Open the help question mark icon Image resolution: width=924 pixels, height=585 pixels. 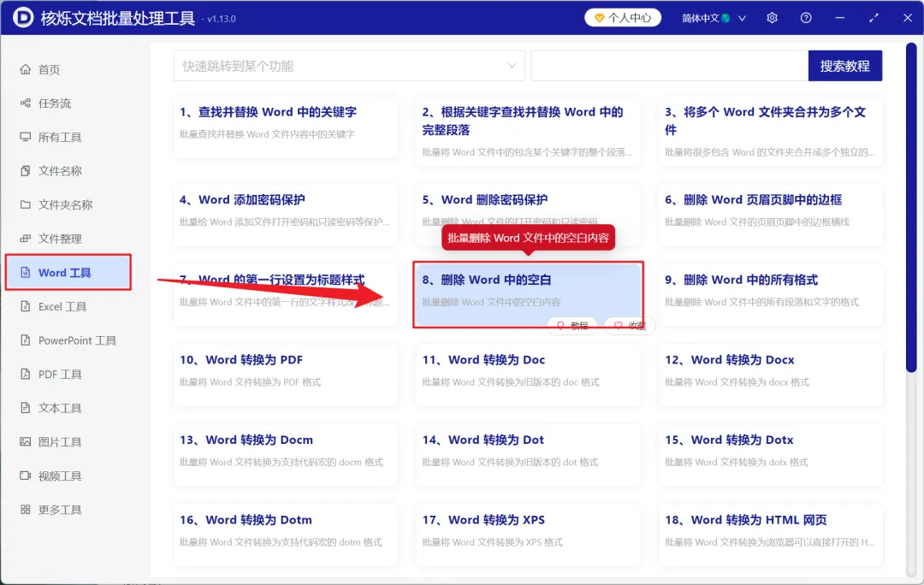tap(806, 18)
